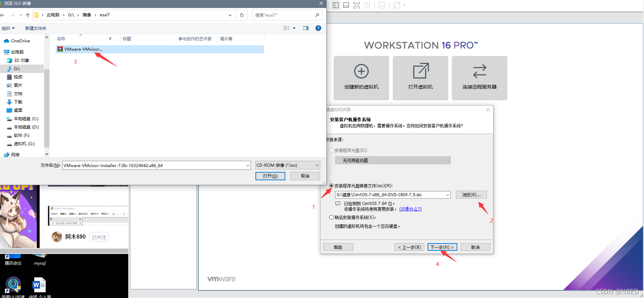644x298 pixels.
Task: Click 取消 in file browse dialog
Action: pos(305,176)
